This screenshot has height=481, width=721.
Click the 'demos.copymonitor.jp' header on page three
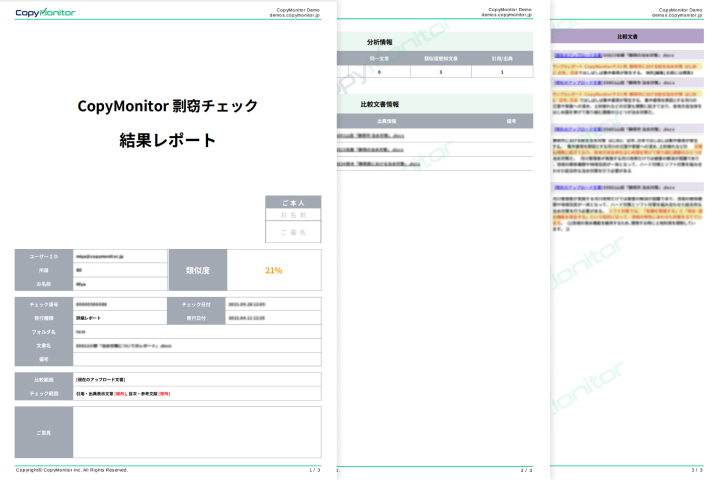pos(676,15)
